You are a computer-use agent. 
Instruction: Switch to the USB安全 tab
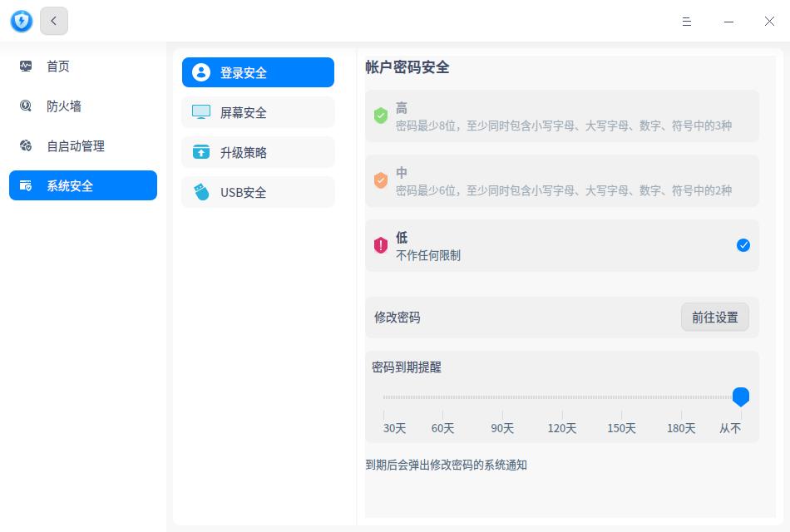click(258, 192)
